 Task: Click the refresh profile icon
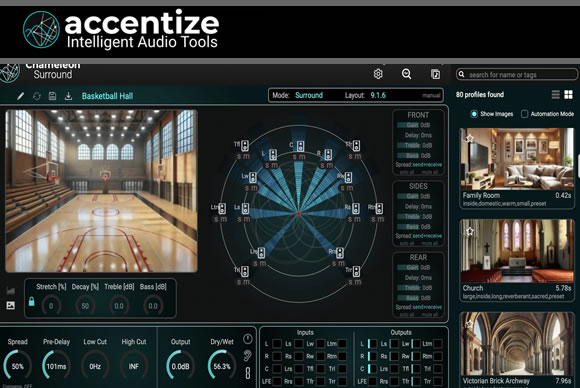[37, 96]
